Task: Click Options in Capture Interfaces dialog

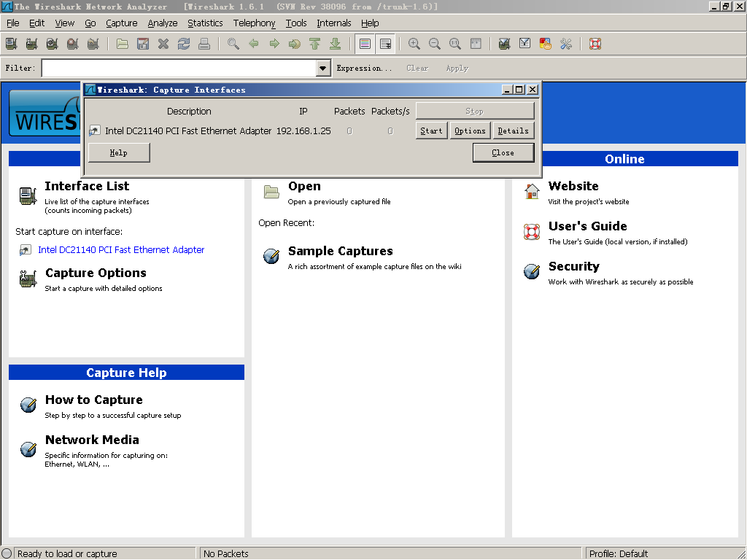Action: (x=471, y=131)
